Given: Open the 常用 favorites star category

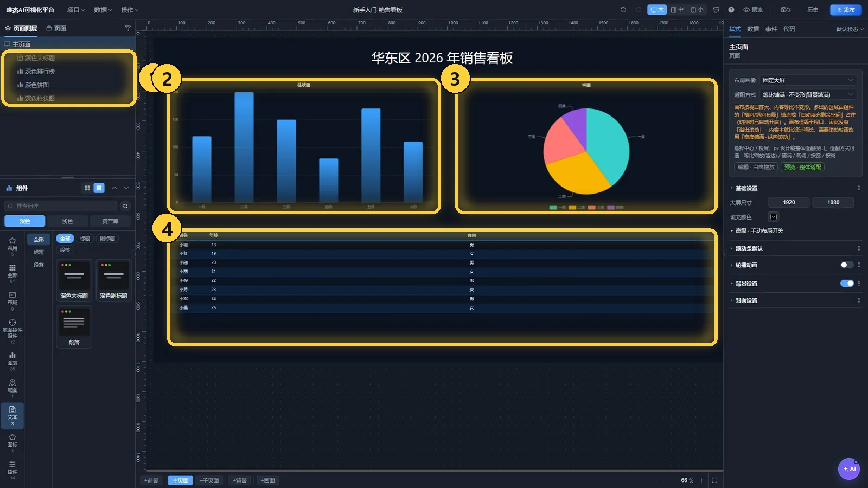Looking at the screenshot, I should pyautogui.click(x=12, y=246).
